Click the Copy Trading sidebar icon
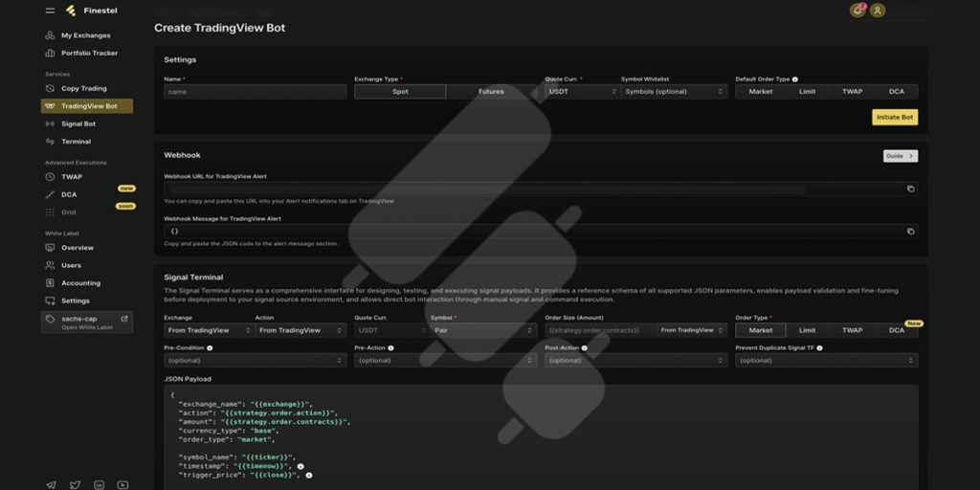The image size is (980, 490). 50,89
